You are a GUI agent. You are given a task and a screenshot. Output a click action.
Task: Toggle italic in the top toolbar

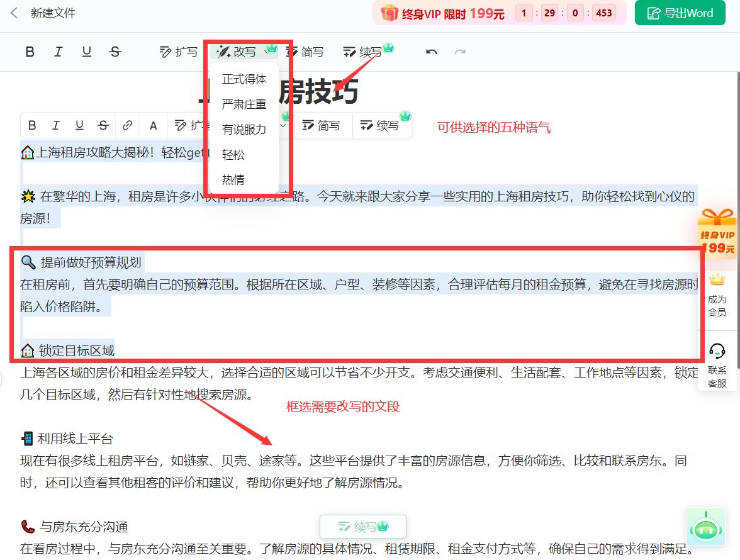point(58,52)
